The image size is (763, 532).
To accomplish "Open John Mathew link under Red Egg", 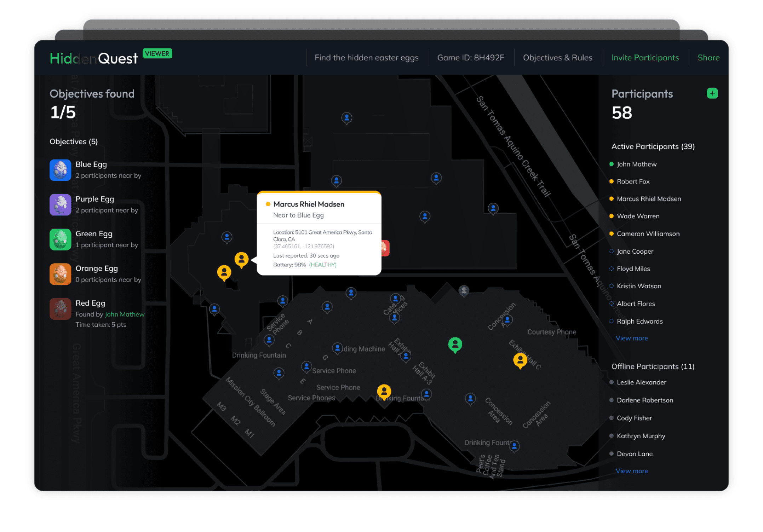I will (x=125, y=314).
